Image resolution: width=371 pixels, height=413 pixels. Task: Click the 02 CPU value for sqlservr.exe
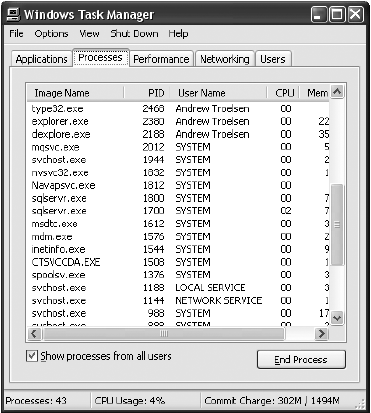(x=286, y=211)
